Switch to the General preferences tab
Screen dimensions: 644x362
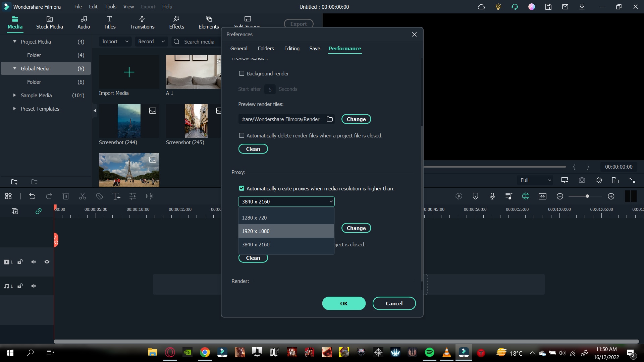239,49
